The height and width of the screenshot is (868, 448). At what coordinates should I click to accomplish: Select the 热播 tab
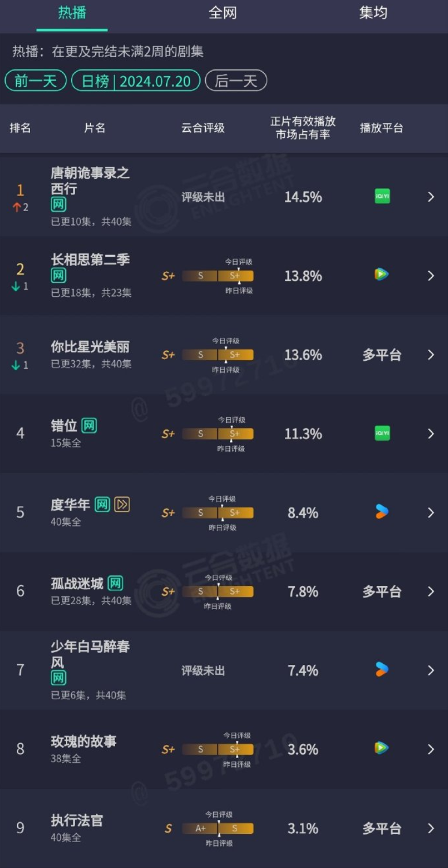click(72, 13)
